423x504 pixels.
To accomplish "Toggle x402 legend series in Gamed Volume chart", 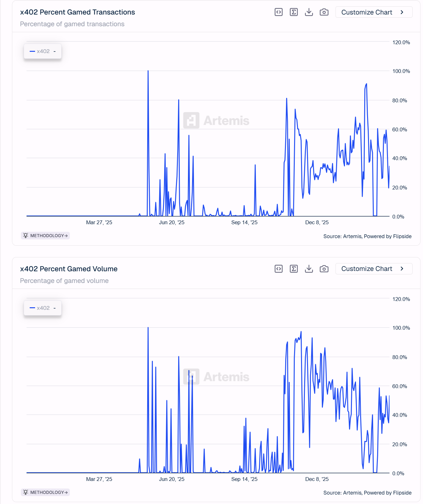I will [x=40, y=308].
